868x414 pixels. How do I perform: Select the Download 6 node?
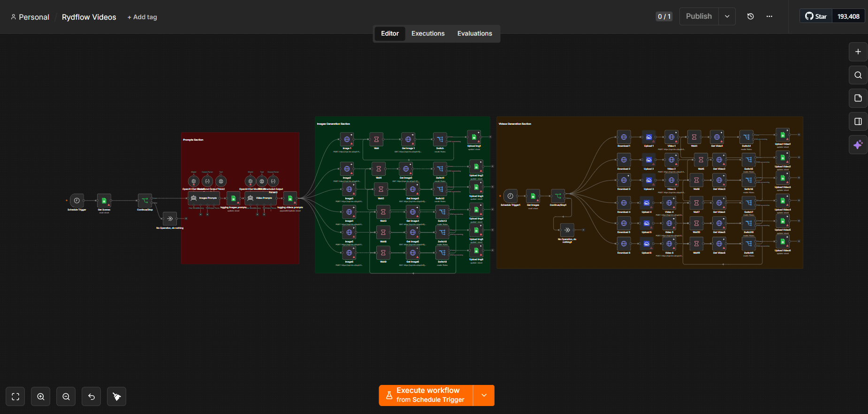coord(624,244)
